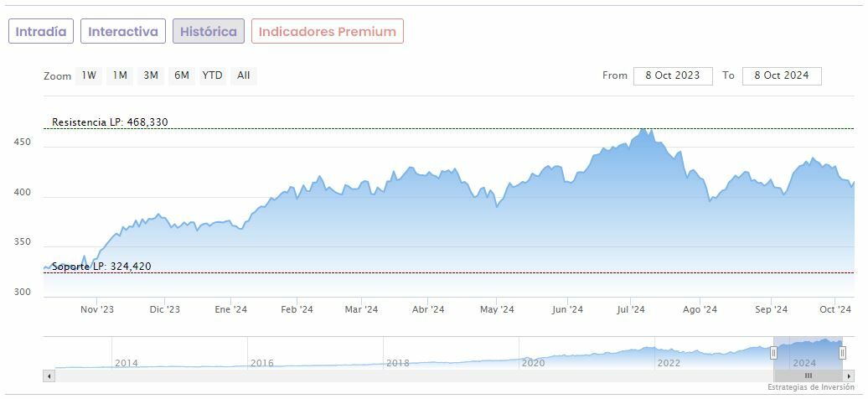Zoom chart to 3M
868x399 pixels.
pos(151,75)
